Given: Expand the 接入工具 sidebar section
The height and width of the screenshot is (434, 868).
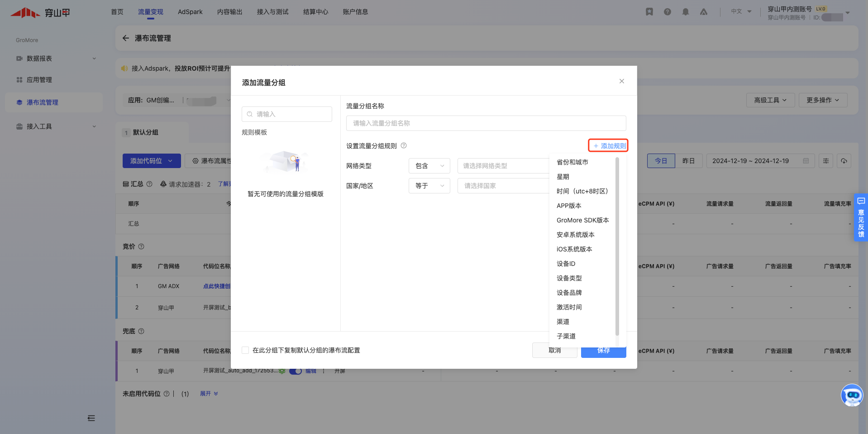Looking at the screenshot, I should [x=56, y=126].
